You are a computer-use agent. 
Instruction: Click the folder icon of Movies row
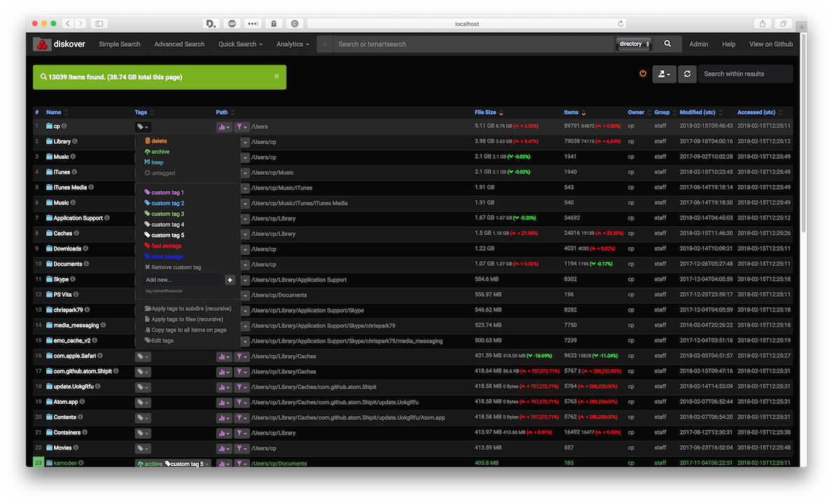pos(49,448)
